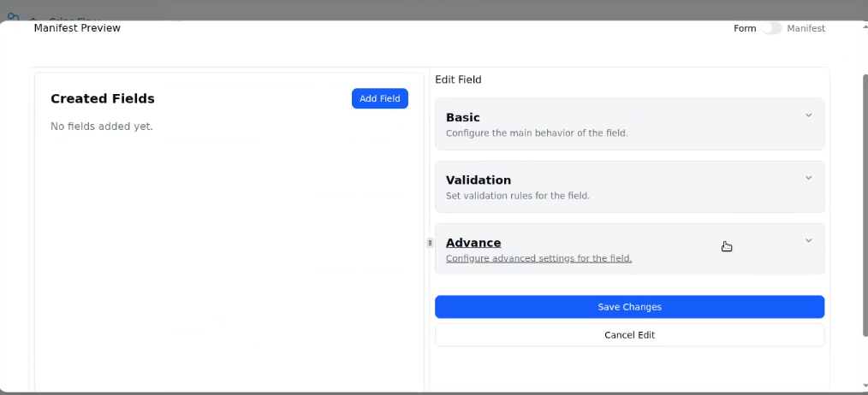Select the Manifest view label
Viewport: 868px width, 395px height.
click(806, 28)
